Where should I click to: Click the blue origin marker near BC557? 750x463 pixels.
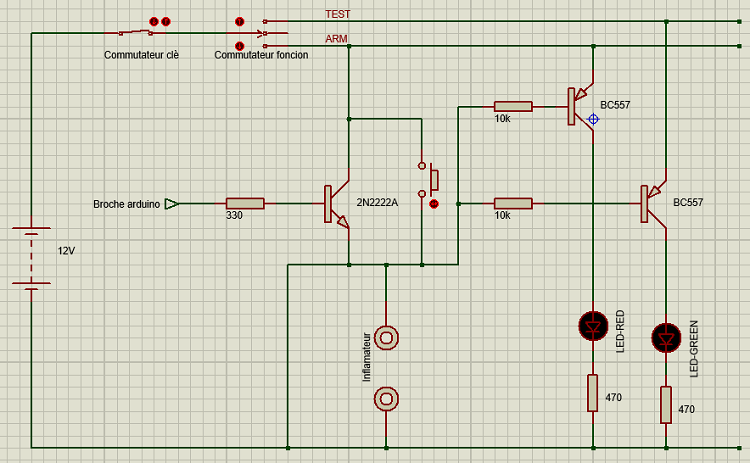(x=593, y=119)
